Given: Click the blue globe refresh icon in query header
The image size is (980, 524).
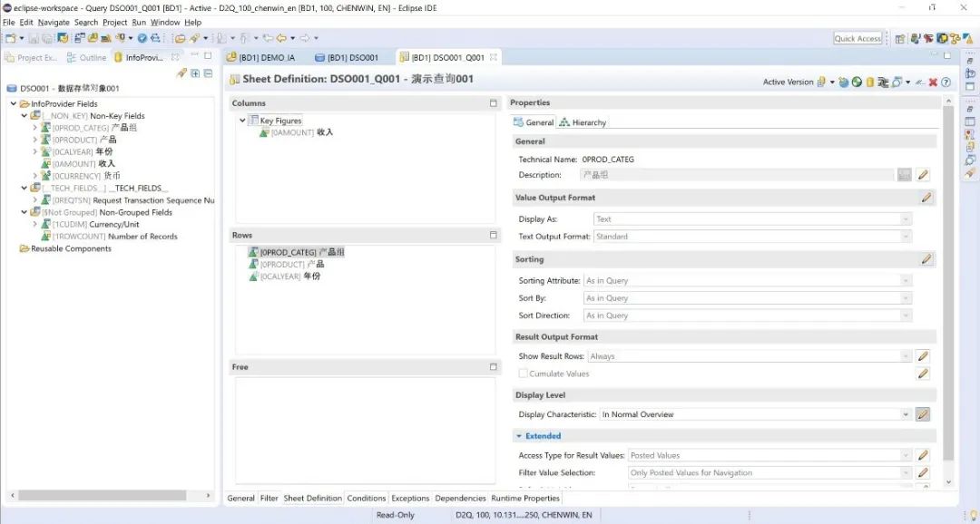Looking at the screenshot, I should [x=844, y=82].
